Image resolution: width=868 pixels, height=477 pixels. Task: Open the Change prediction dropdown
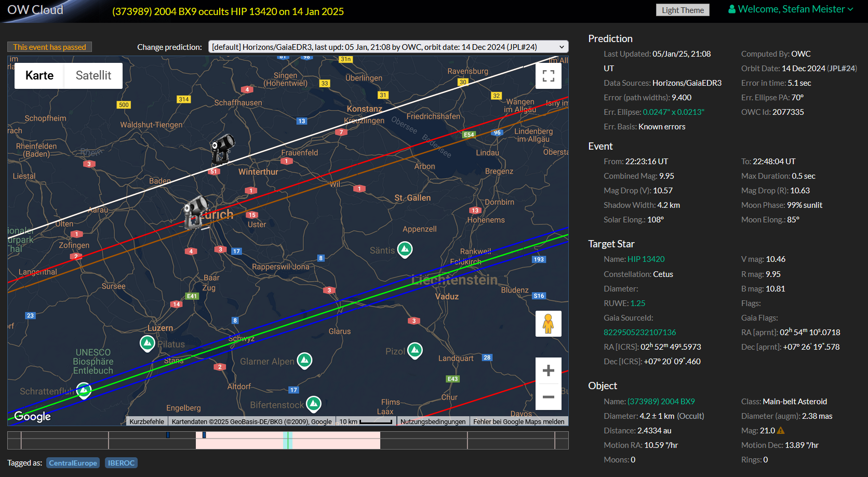[388, 47]
